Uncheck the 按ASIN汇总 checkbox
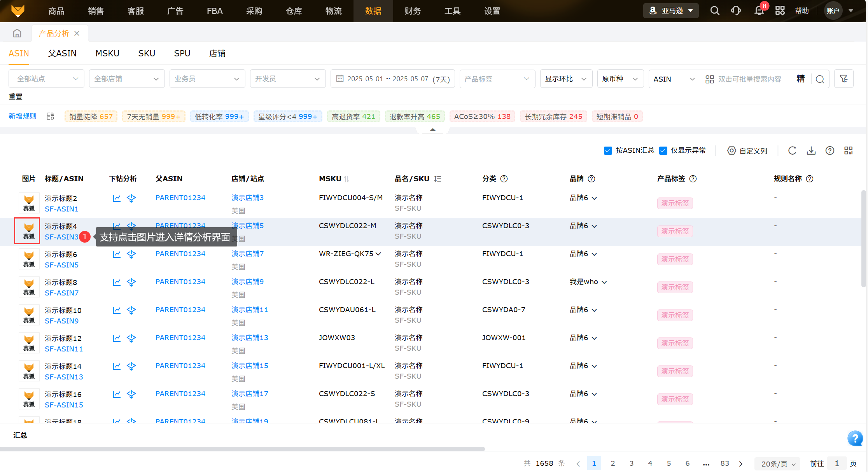This screenshot has height=472, width=868. coord(608,150)
